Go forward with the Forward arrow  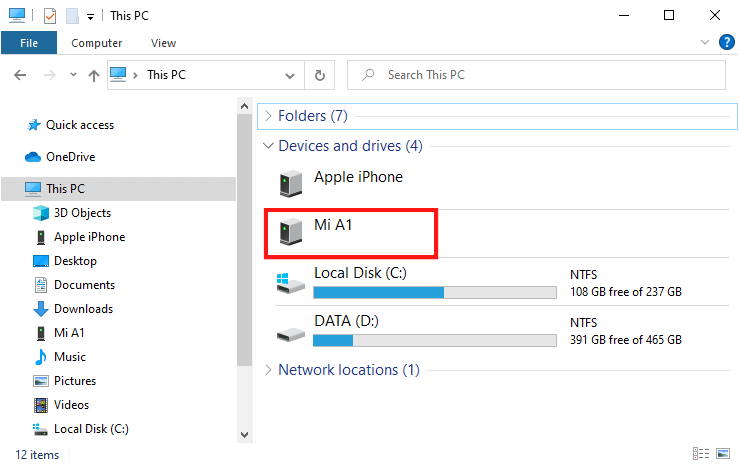[49, 75]
